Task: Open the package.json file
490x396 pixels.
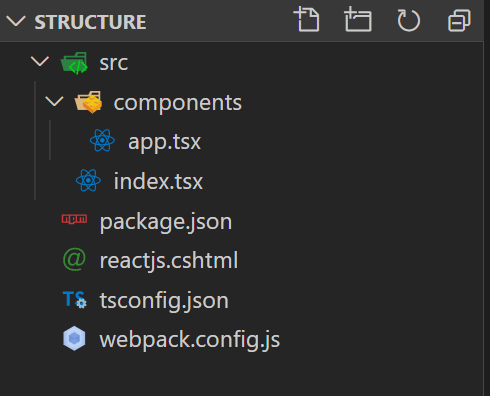Action: click(x=166, y=222)
